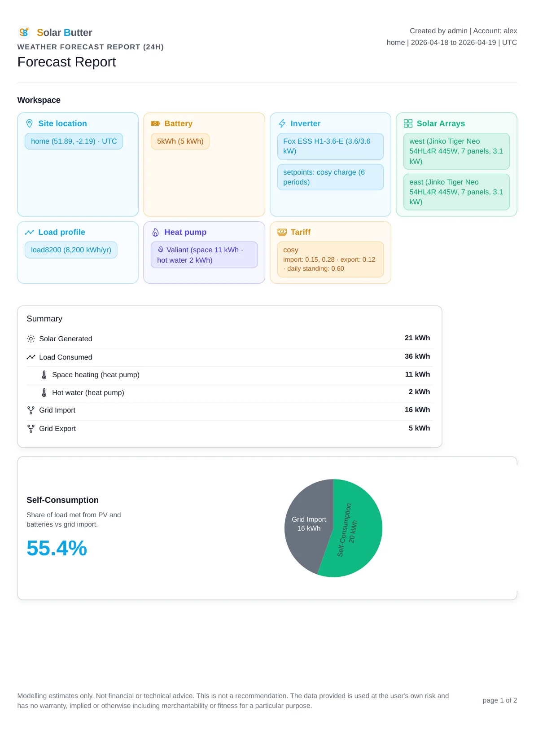The height and width of the screenshot is (756, 534).
Task: Click the Inverter lightning bolt icon
Action: [282, 123]
